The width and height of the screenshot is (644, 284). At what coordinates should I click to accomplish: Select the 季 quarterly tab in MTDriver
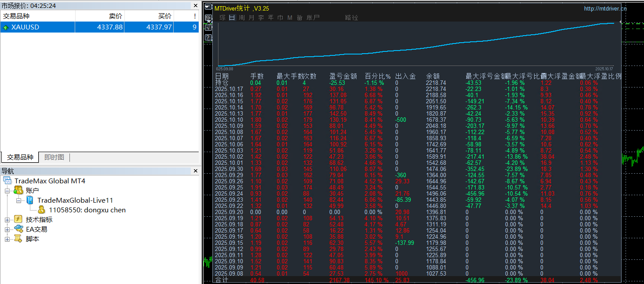261,18
